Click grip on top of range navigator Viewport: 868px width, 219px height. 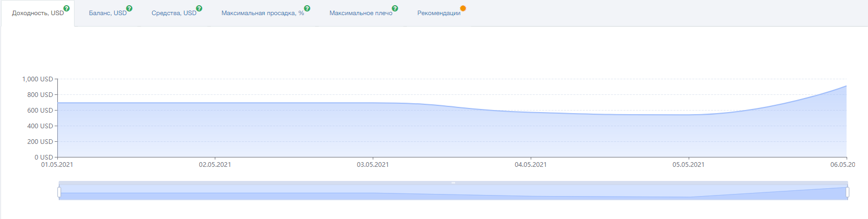[x=453, y=183]
